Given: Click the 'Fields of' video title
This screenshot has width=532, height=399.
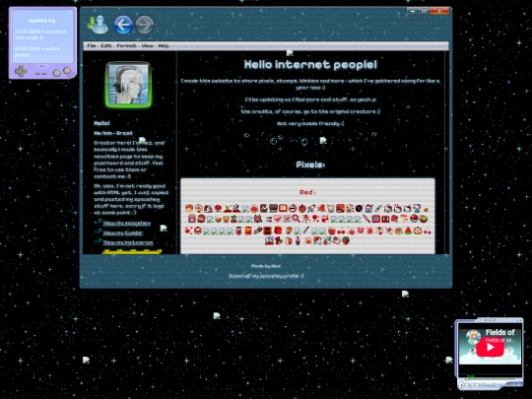Looking at the screenshot, I should (499, 333).
